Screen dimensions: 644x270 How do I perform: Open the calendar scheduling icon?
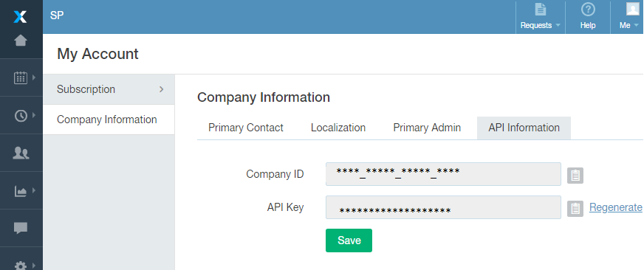click(x=21, y=77)
